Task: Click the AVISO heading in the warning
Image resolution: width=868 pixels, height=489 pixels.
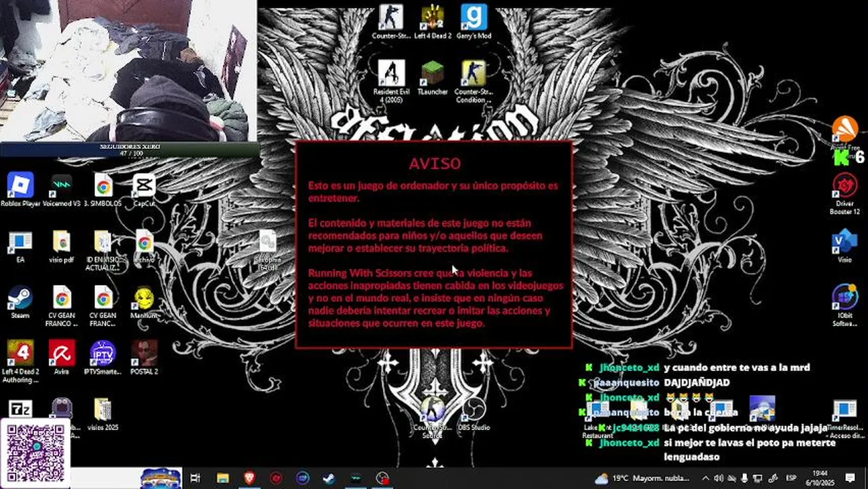Action: [x=435, y=164]
